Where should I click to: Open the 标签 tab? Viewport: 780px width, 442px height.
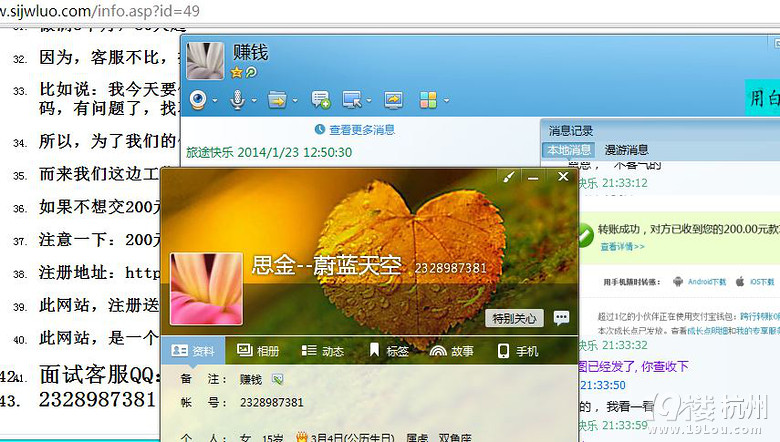pyautogui.click(x=389, y=351)
